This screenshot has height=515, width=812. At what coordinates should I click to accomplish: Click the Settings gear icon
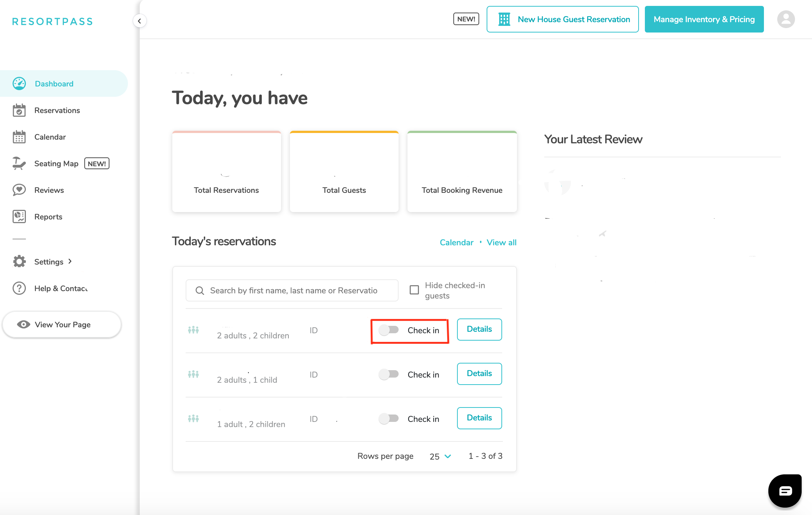(19, 261)
